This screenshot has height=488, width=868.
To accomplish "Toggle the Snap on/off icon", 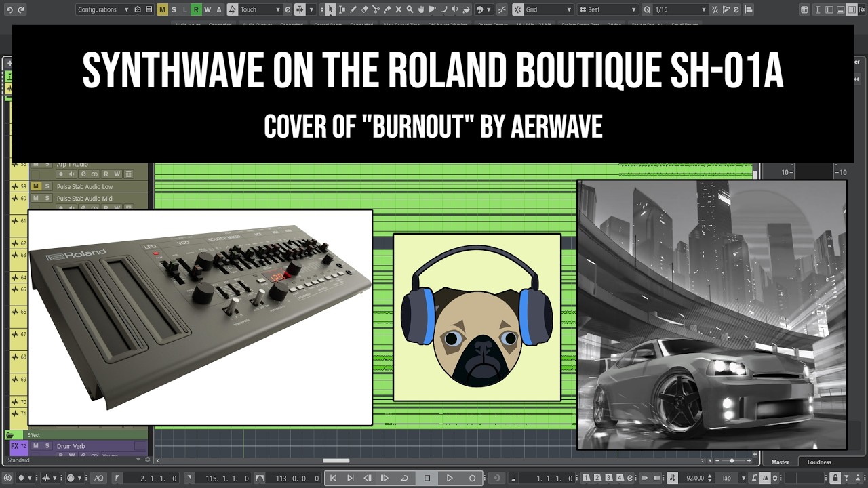I will point(517,9).
